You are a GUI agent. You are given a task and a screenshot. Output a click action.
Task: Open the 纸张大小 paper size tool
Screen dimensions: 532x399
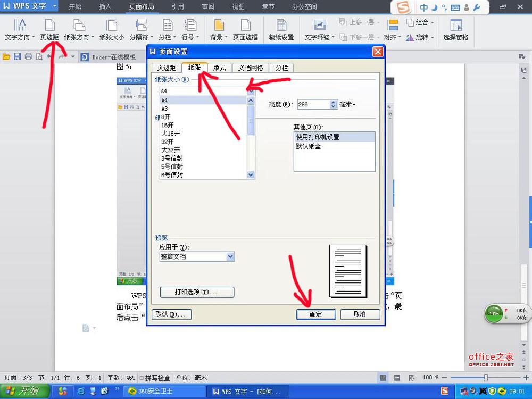[112, 30]
